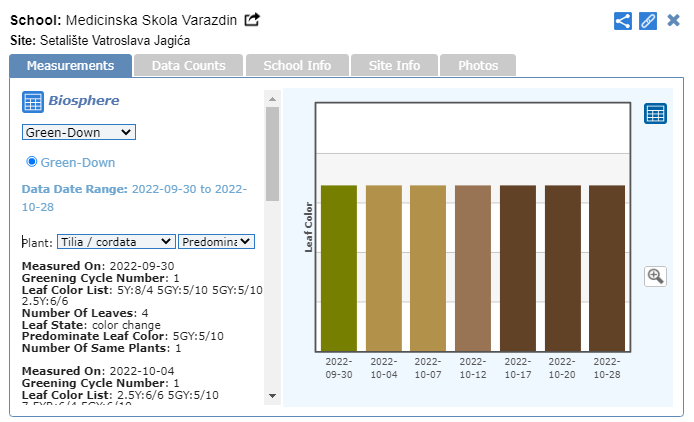Screen dimensions: 694x422
Task: Click Biosphere table icon in left panel
Action: 32,101
